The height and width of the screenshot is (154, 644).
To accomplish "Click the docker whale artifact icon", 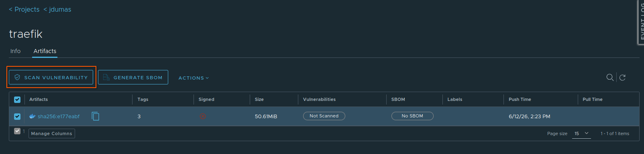I will (x=33, y=116).
